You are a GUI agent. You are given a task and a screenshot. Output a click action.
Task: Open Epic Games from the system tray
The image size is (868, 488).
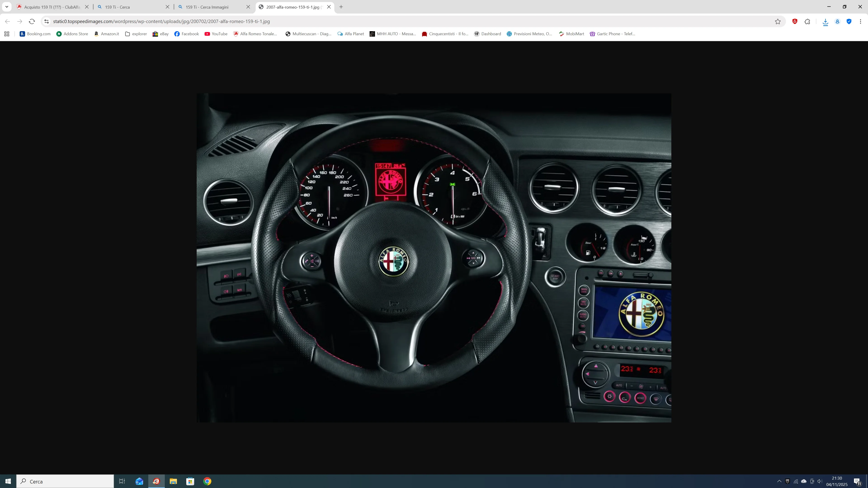(788, 482)
